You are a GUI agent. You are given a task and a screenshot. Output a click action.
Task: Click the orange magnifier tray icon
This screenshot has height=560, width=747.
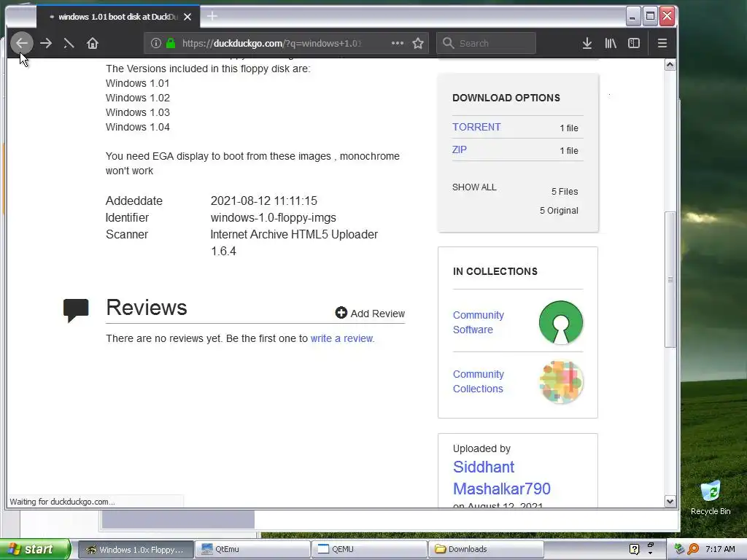693,549
